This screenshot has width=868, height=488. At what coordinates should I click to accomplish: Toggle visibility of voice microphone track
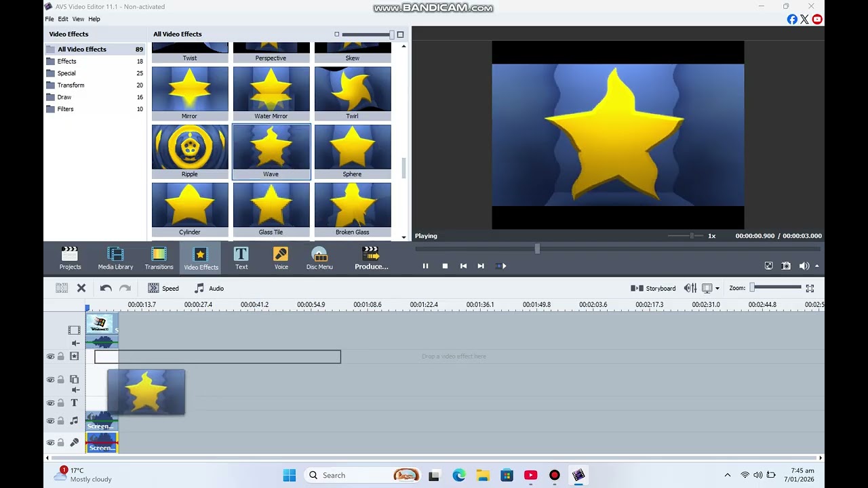tap(50, 443)
